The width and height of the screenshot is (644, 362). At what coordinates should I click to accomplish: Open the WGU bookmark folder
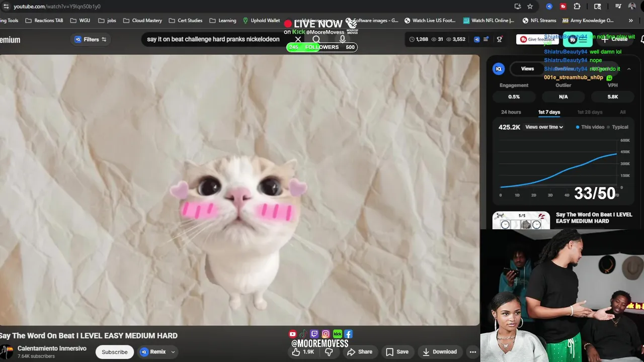tap(80, 21)
